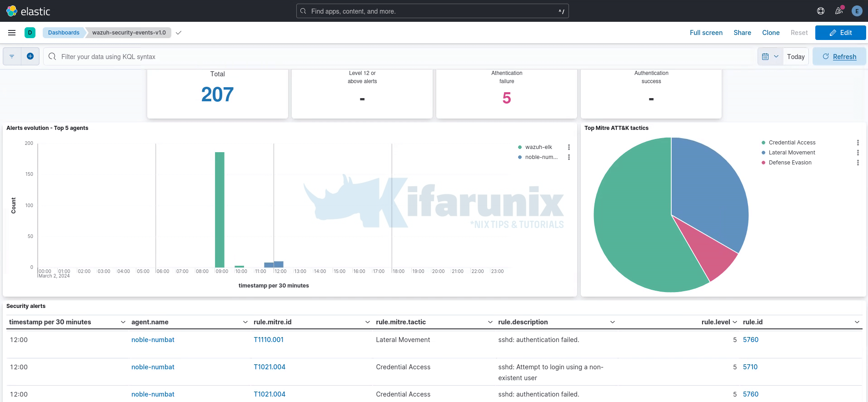The width and height of the screenshot is (868, 402).
Task: Open the newsfeed notifications icon
Action: (839, 11)
